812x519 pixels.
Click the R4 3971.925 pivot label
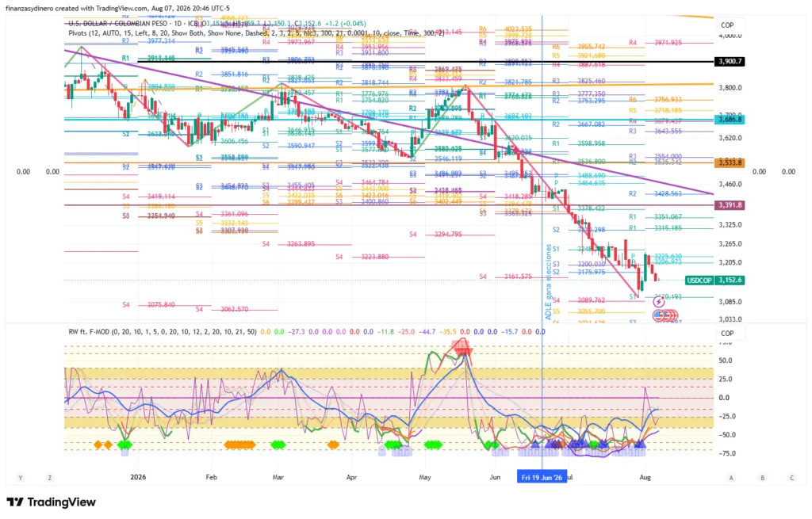656,43
